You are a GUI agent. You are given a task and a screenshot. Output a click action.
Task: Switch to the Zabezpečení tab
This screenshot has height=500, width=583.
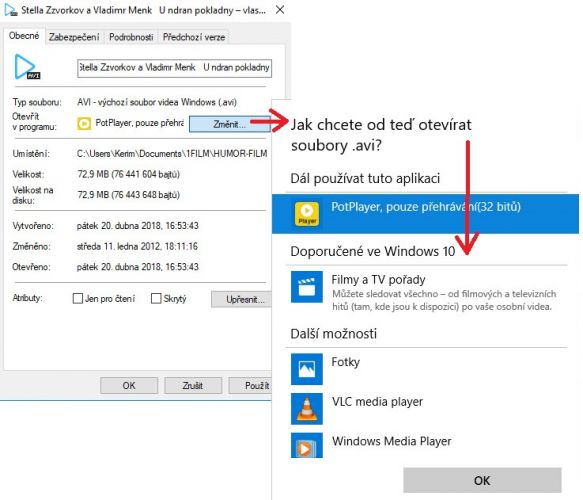74,37
